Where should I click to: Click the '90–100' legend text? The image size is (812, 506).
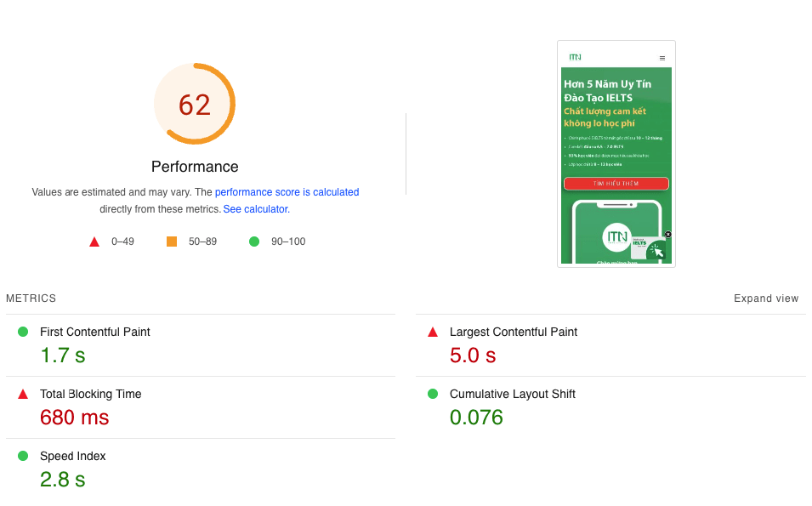tap(288, 242)
